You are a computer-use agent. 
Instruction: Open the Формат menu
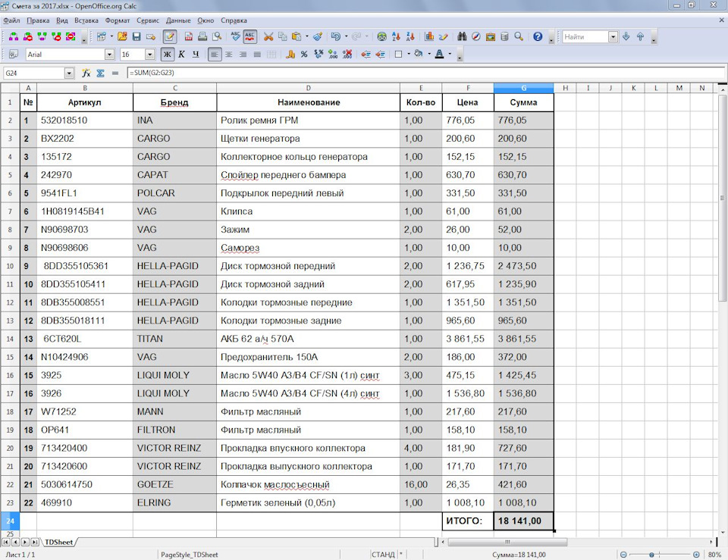[118, 20]
